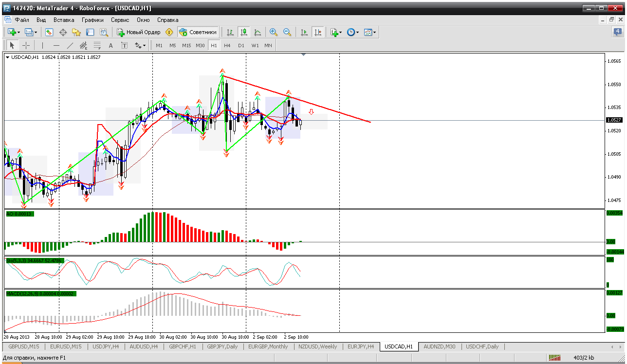Image resolution: width=627 pixels, height=364 pixels.
Task: Select the Vertical Line drawing tool
Action: [42, 45]
